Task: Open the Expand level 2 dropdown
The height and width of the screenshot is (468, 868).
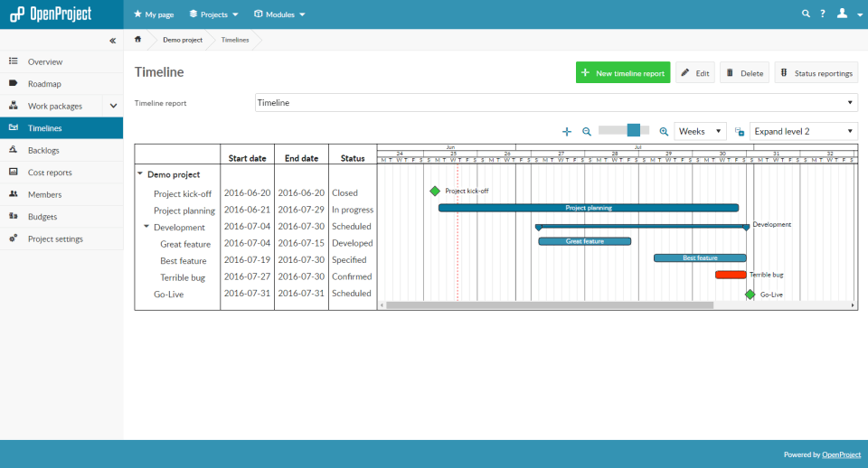Action: coord(804,131)
